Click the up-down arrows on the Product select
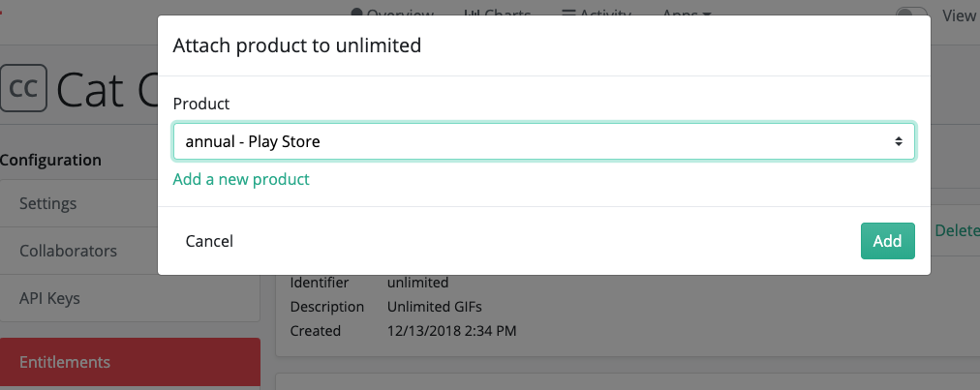 (898, 142)
